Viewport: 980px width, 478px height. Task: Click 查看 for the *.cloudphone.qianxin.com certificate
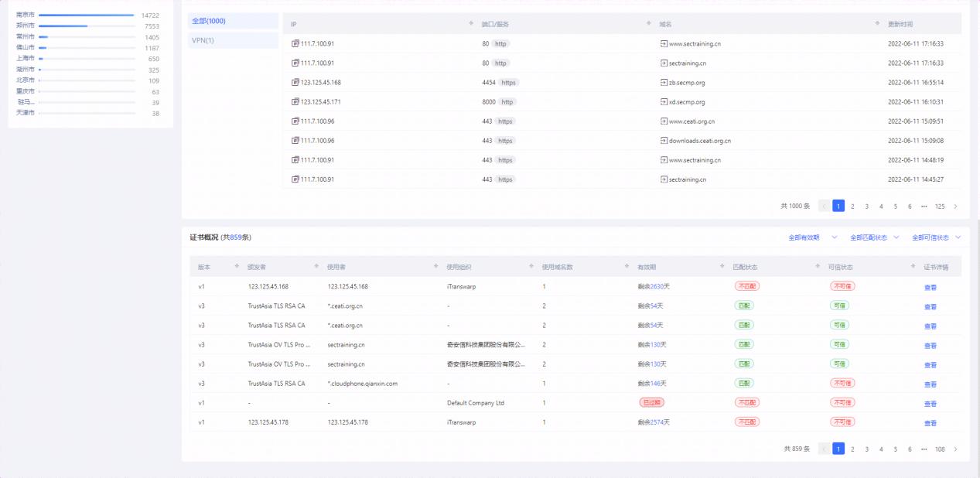(x=930, y=384)
